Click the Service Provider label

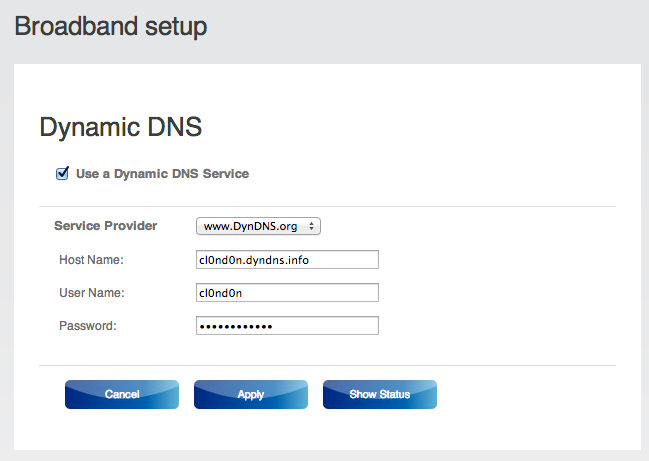point(106,226)
